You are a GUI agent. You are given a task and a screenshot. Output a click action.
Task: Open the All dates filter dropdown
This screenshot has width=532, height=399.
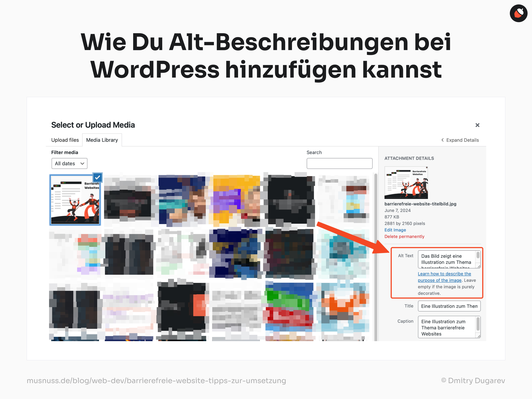[68, 163]
